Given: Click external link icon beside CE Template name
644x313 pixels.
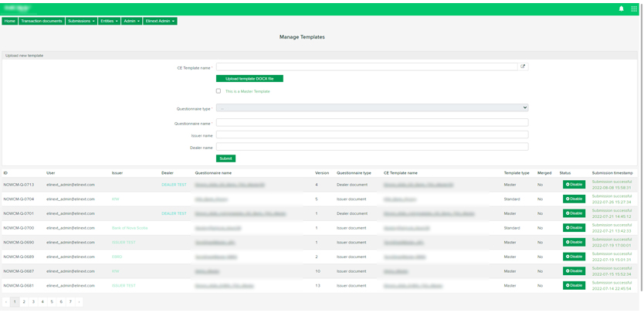Looking at the screenshot, I should pos(523,66).
